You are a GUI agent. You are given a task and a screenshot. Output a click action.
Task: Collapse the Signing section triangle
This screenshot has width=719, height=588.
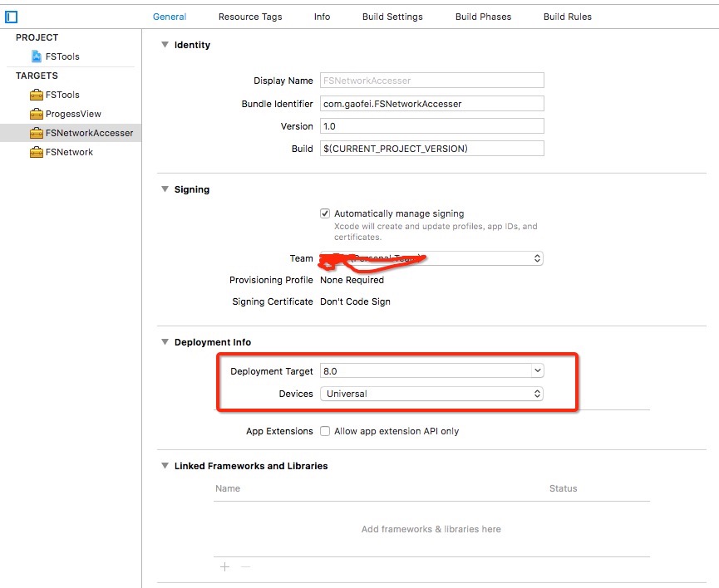click(x=165, y=189)
